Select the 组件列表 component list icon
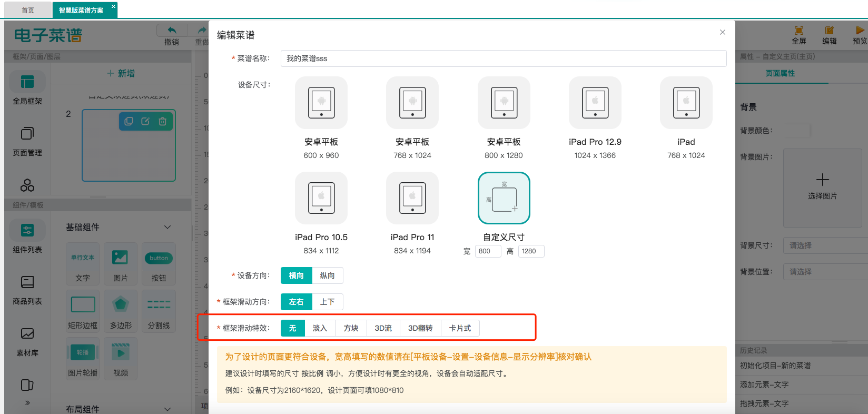This screenshot has height=414, width=868. [x=27, y=236]
